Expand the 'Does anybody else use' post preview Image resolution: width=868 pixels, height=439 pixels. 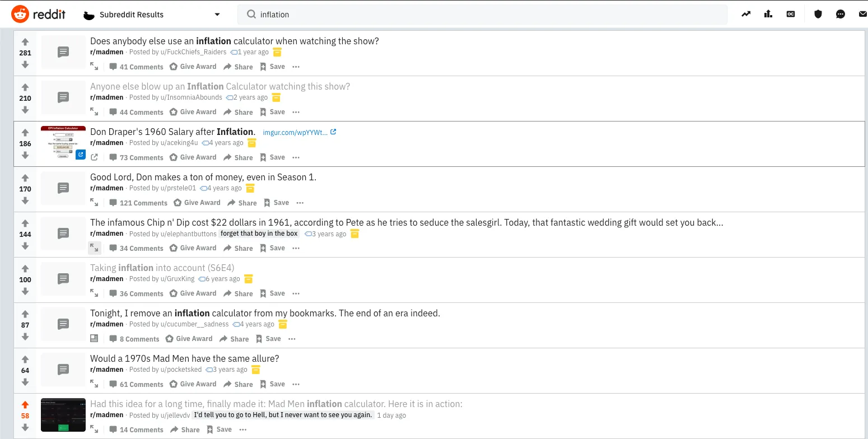(x=94, y=67)
